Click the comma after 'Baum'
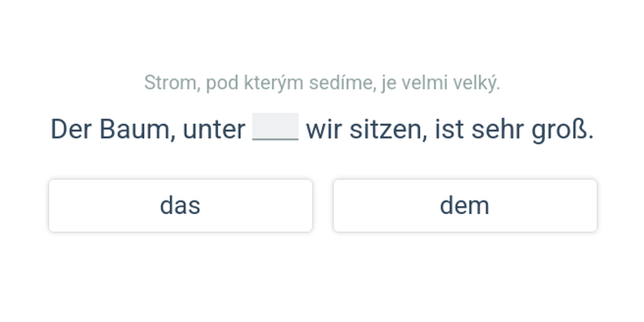The width and height of the screenshot is (644, 322). point(173,135)
